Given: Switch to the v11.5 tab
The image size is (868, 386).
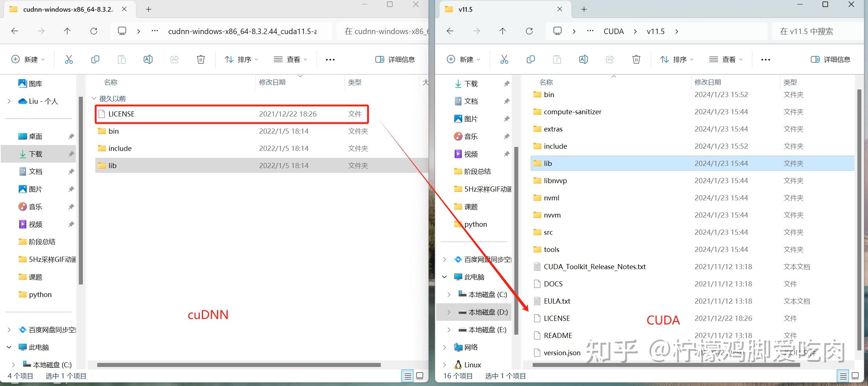Looking at the screenshot, I should coord(466,9).
